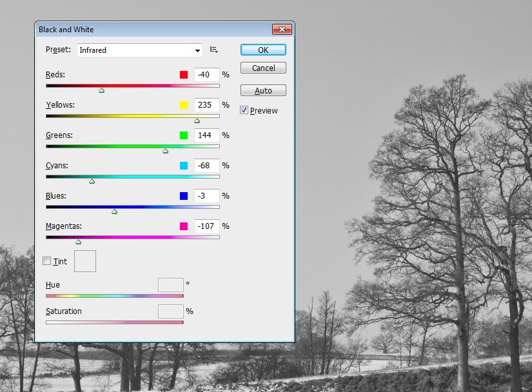
Task: Click the blue color swatch for Blues
Action: (184, 195)
